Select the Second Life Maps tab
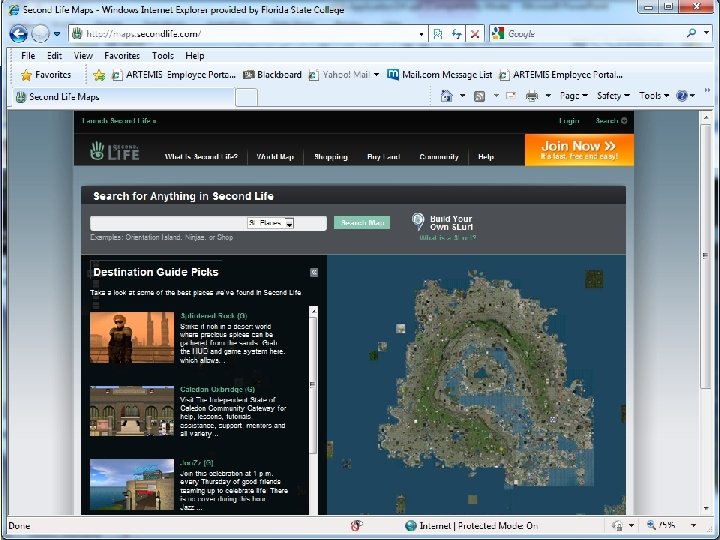The height and width of the screenshot is (540, 720). [x=123, y=96]
